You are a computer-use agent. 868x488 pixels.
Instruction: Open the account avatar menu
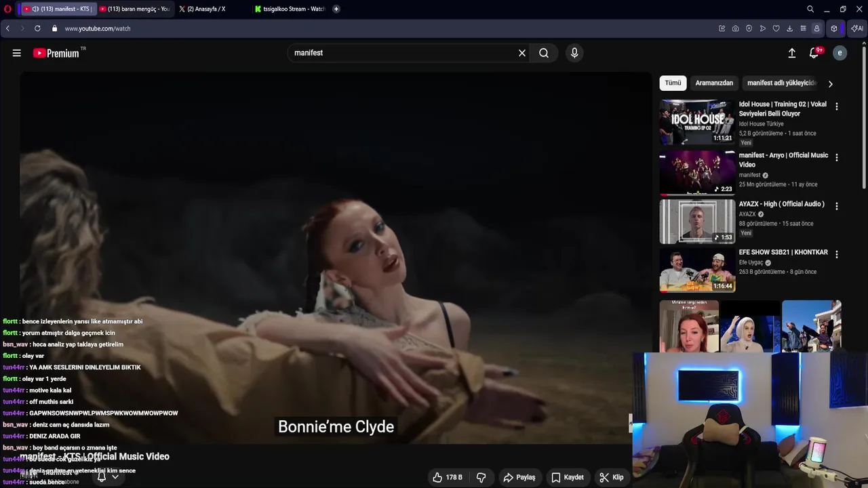click(840, 53)
